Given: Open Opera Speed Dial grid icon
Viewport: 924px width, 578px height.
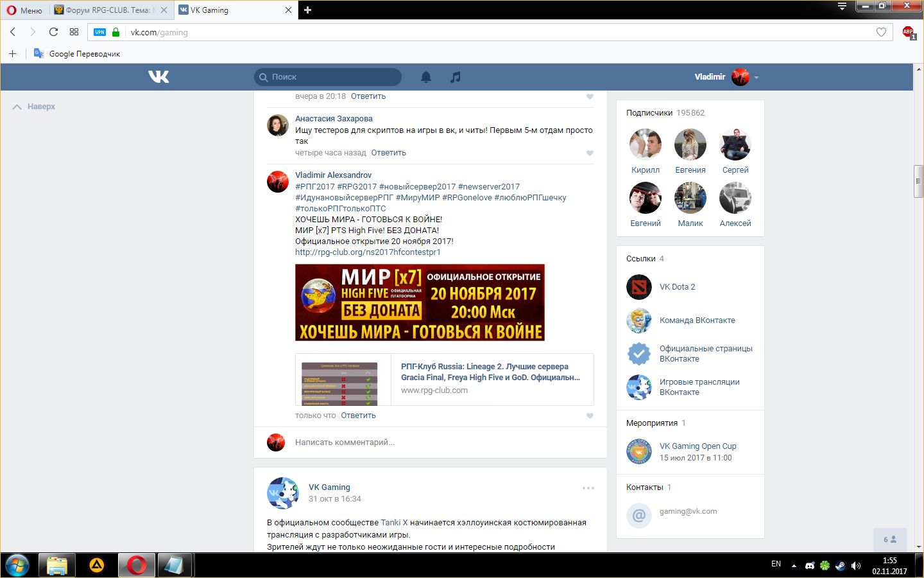Looking at the screenshot, I should [x=74, y=32].
